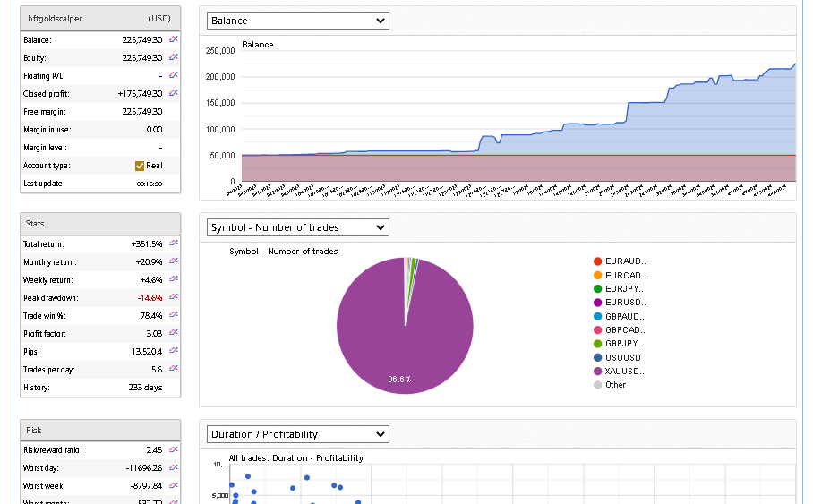Click the chart icon beside Balance value
Screen dimensions: 813x504
pos(174,40)
